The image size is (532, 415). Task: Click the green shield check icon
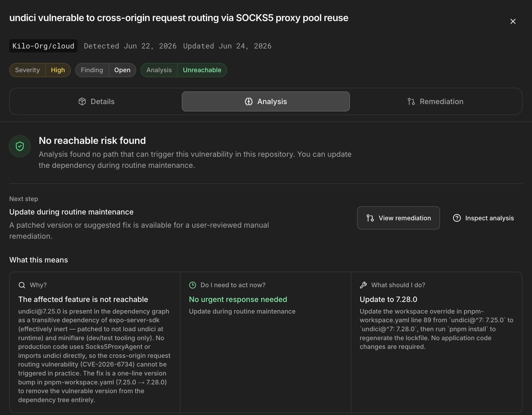[20, 146]
